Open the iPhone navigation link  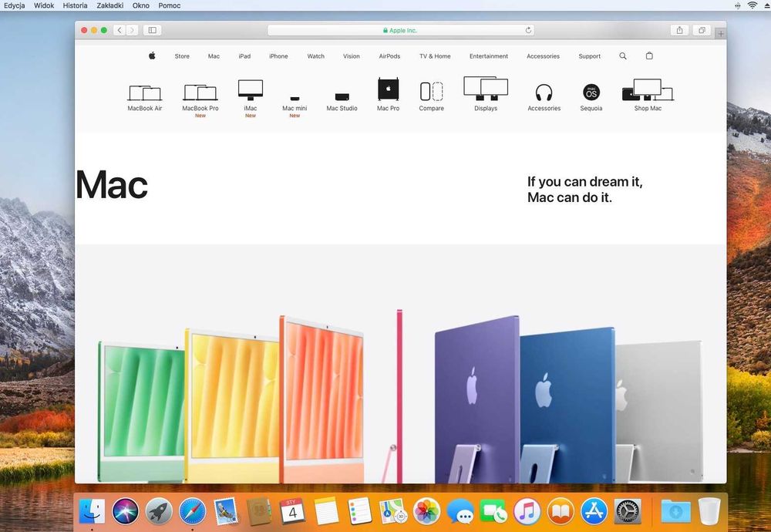(x=278, y=56)
